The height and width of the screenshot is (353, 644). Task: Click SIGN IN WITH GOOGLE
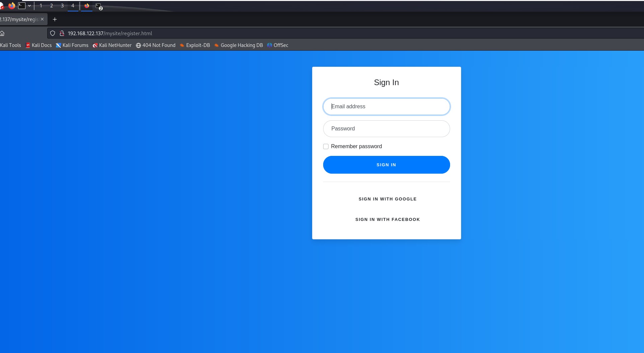(387, 199)
